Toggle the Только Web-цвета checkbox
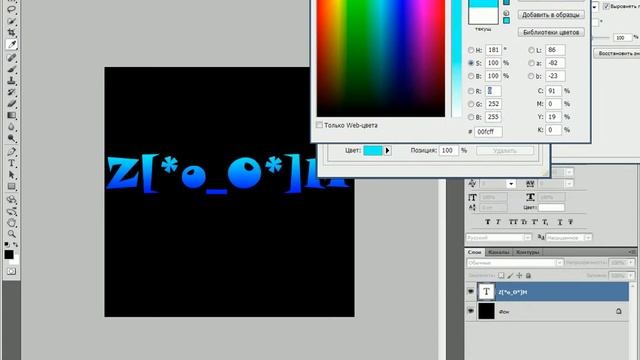This screenshot has height=360, width=640. (320, 125)
